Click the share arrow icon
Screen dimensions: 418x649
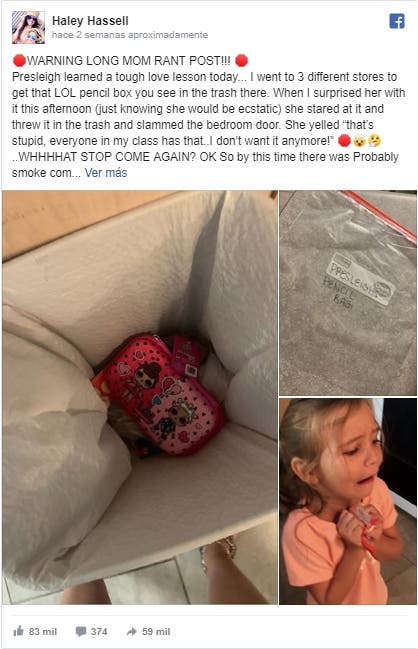132,632
